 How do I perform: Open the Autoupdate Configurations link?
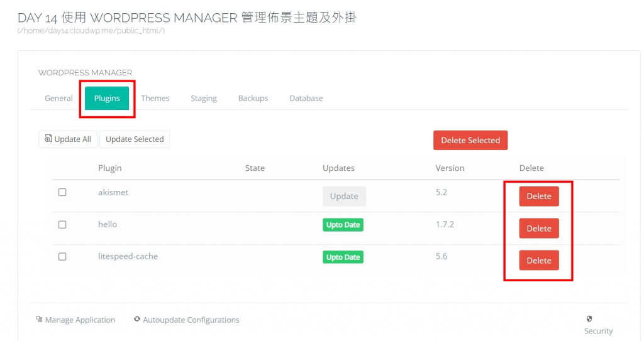[x=191, y=320]
